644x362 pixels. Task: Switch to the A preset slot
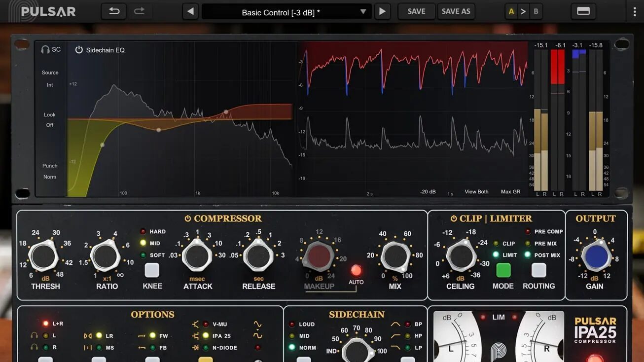pos(511,11)
